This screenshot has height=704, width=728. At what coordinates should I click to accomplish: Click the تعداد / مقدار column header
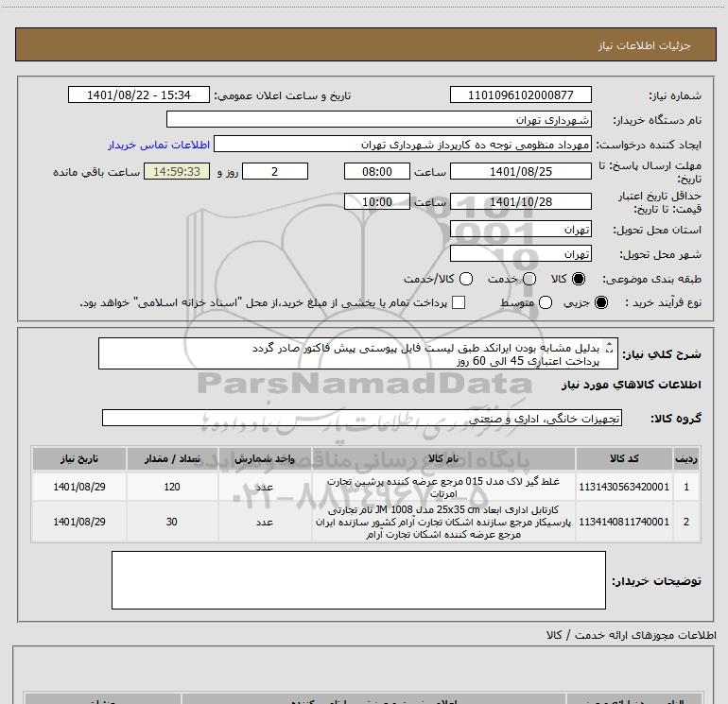tap(172, 459)
